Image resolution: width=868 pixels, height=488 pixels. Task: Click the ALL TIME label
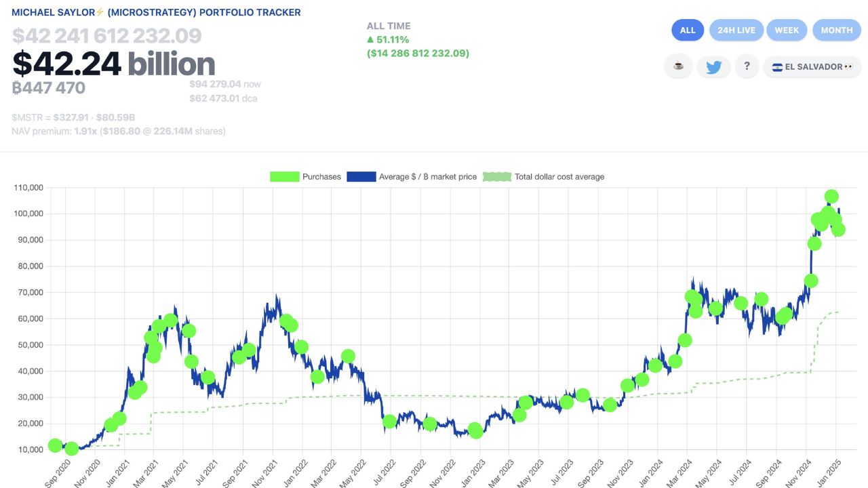click(x=389, y=26)
